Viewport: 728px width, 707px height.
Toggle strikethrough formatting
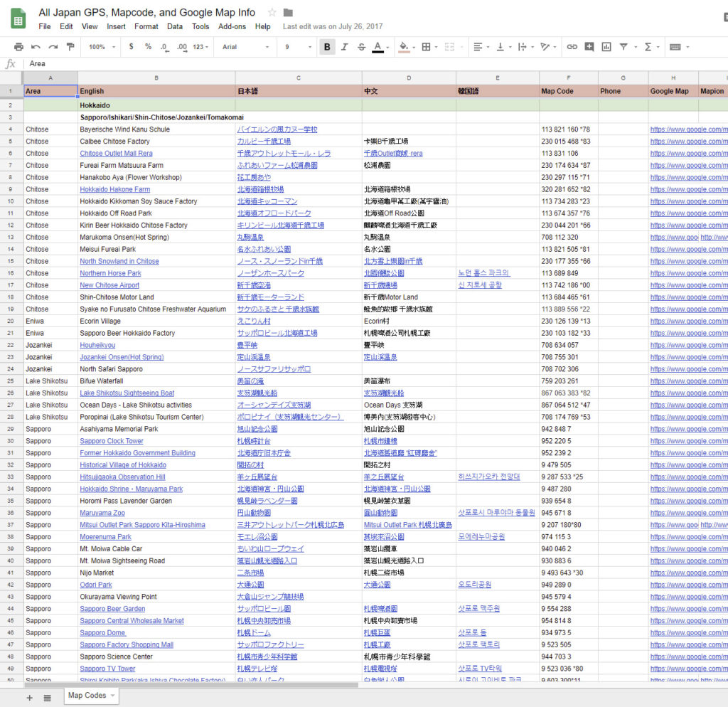pyautogui.click(x=361, y=47)
